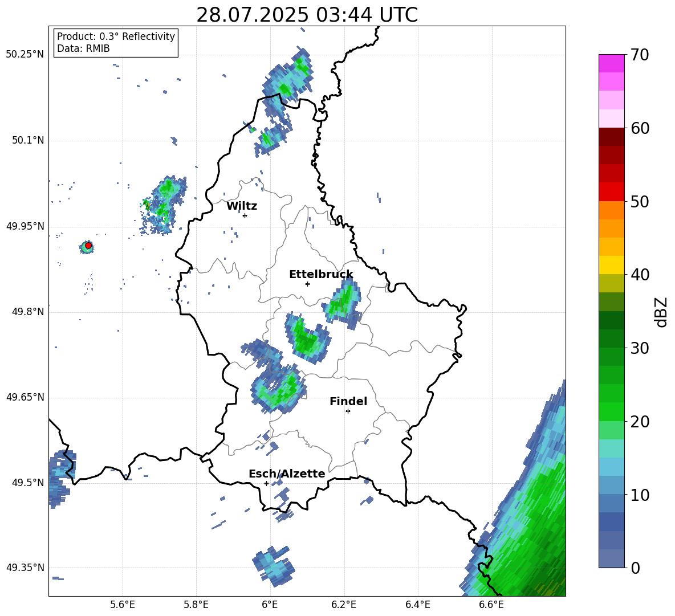Click the Esch/Alzette cross marker
Viewport: 675px width, 616px height.
(266, 483)
